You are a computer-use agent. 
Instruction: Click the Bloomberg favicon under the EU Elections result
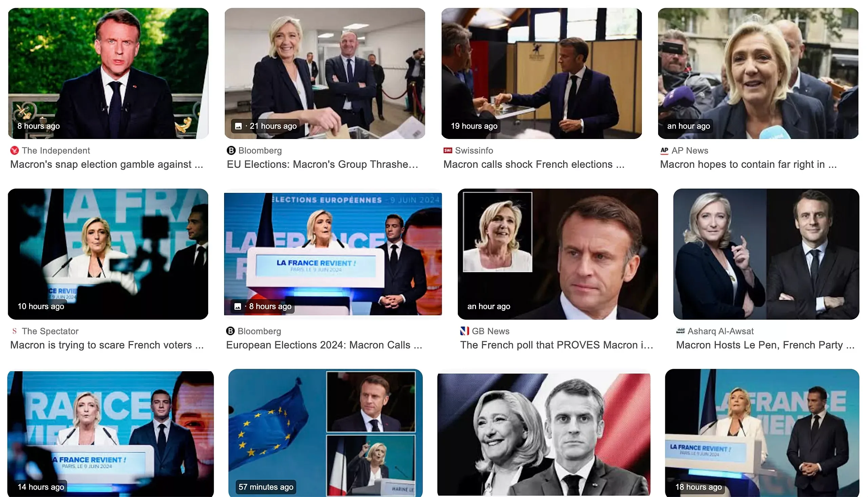[231, 151]
